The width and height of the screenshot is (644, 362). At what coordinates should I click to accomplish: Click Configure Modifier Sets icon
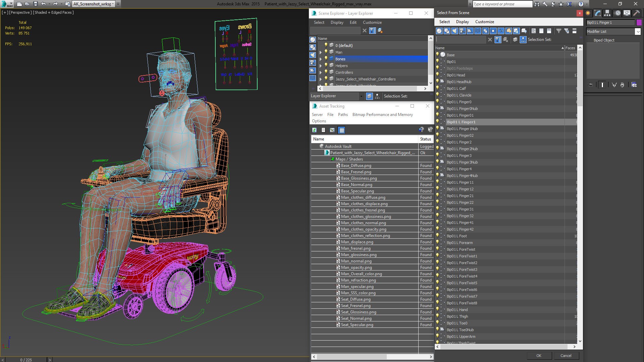point(634,85)
